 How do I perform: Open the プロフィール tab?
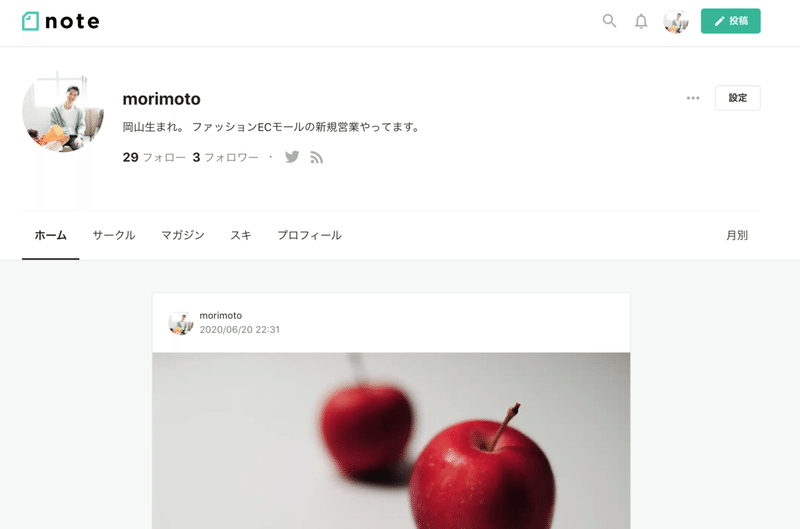pyautogui.click(x=309, y=236)
